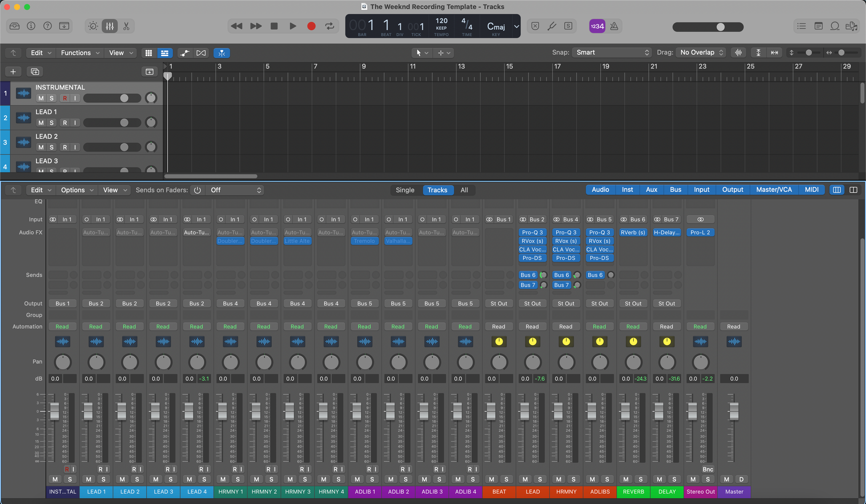Image resolution: width=866 pixels, height=504 pixels.
Task: Open the Library icon in toolbar
Action: (15, 26)
